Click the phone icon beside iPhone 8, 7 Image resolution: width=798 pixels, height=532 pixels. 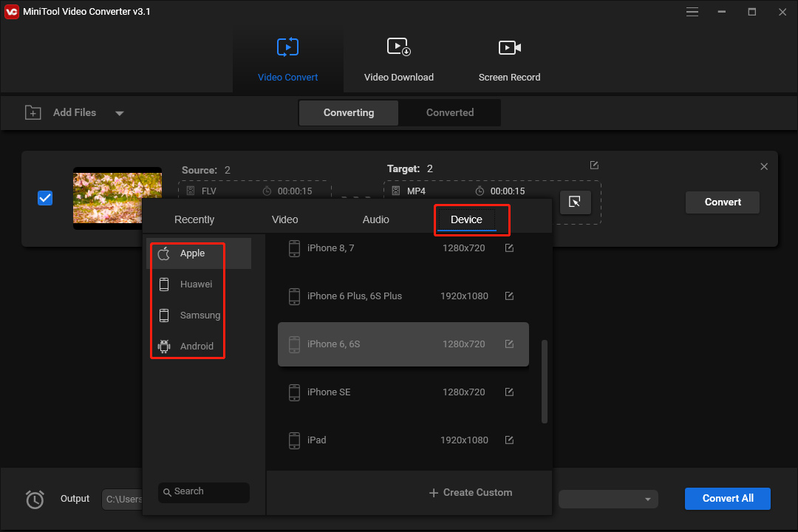point(294,248)
